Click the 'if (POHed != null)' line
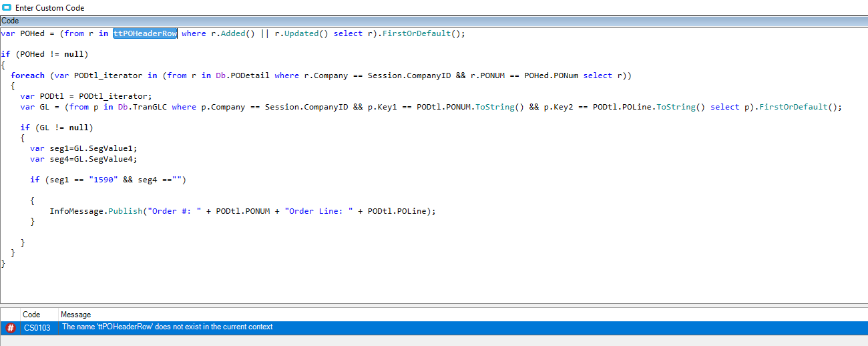868x346 pixels. 45,54
